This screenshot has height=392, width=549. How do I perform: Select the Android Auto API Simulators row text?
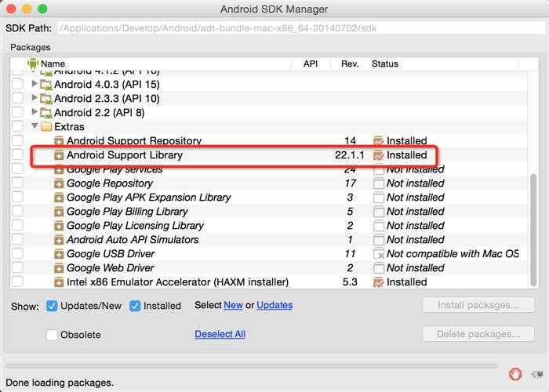point(133,240)
